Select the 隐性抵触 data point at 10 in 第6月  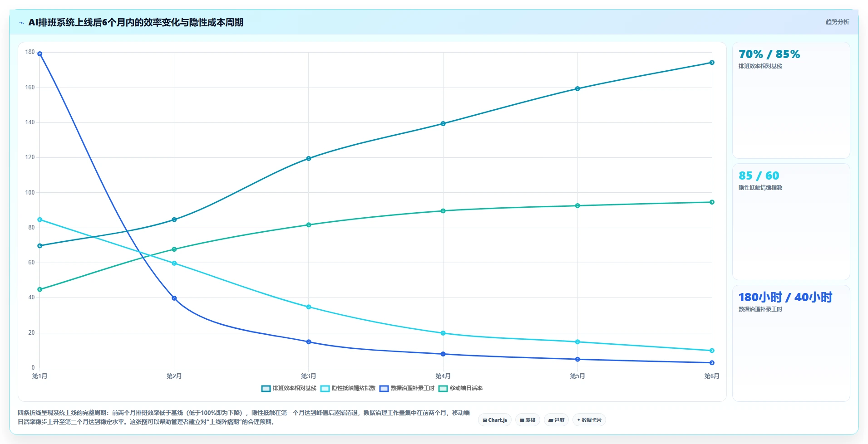click(712, 351)
